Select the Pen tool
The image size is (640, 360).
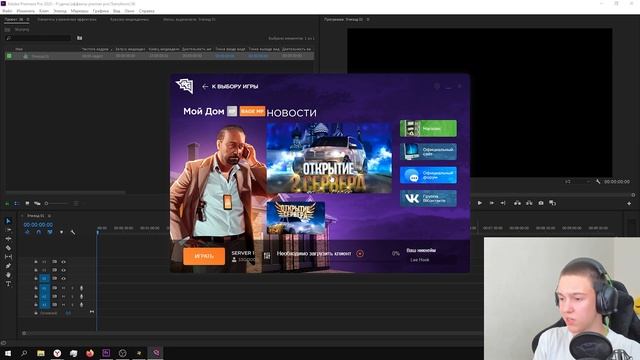pyautogui.click(x=8, y=266)
